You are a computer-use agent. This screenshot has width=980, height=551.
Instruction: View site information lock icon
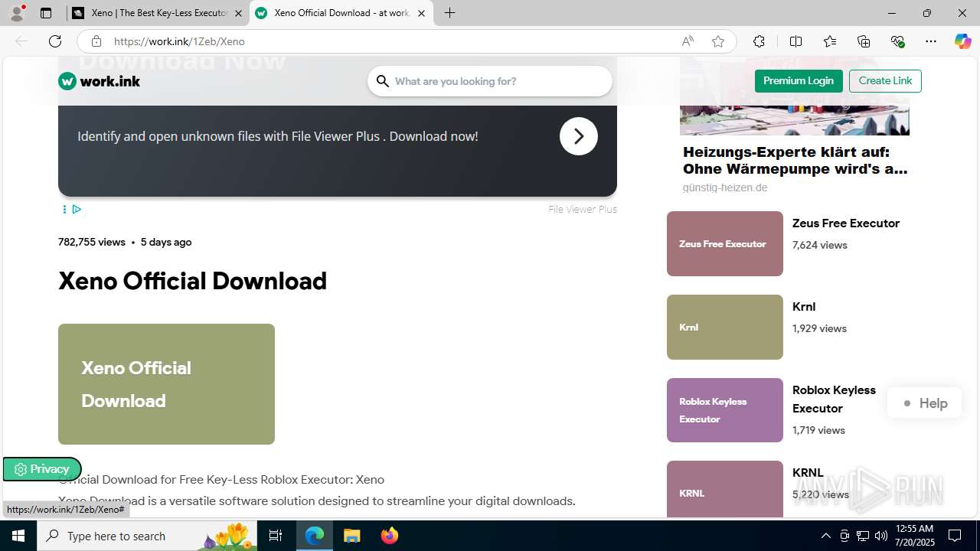pyautogui.click(x=96, y=41)
